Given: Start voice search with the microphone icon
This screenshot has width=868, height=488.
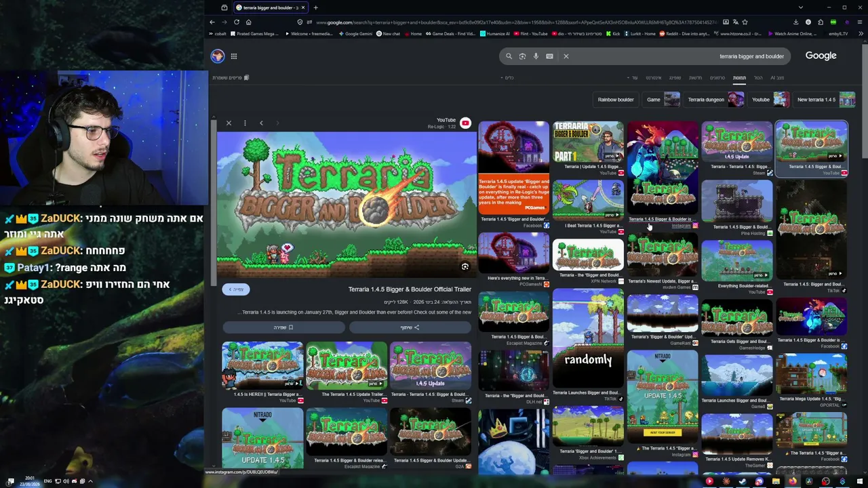Looking at the screenshot, I should tap(536, 56).
